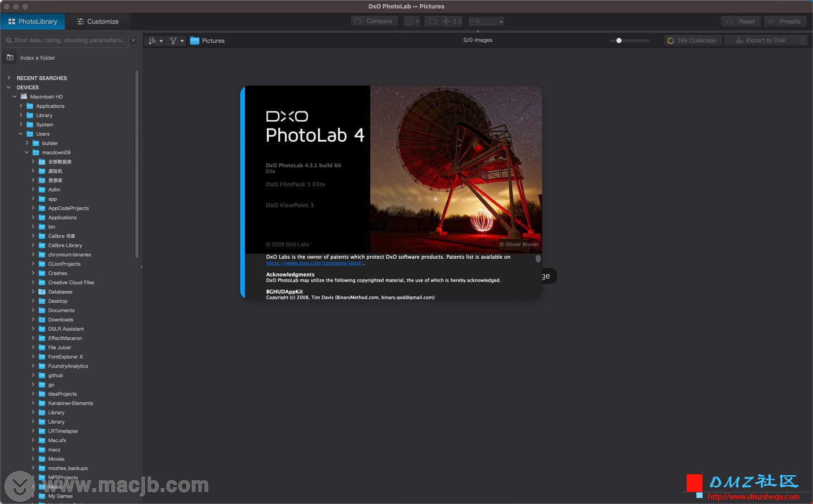Image resolution: width=813 pixels, height=504 pixels.
Task: Click the Databases folder icon
Action: point(42,292)
